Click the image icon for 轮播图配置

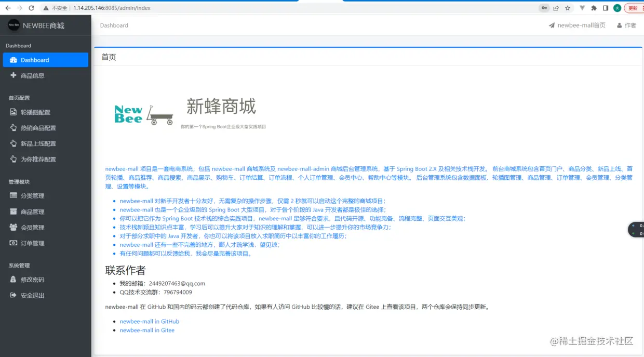[x=14, y=112]
